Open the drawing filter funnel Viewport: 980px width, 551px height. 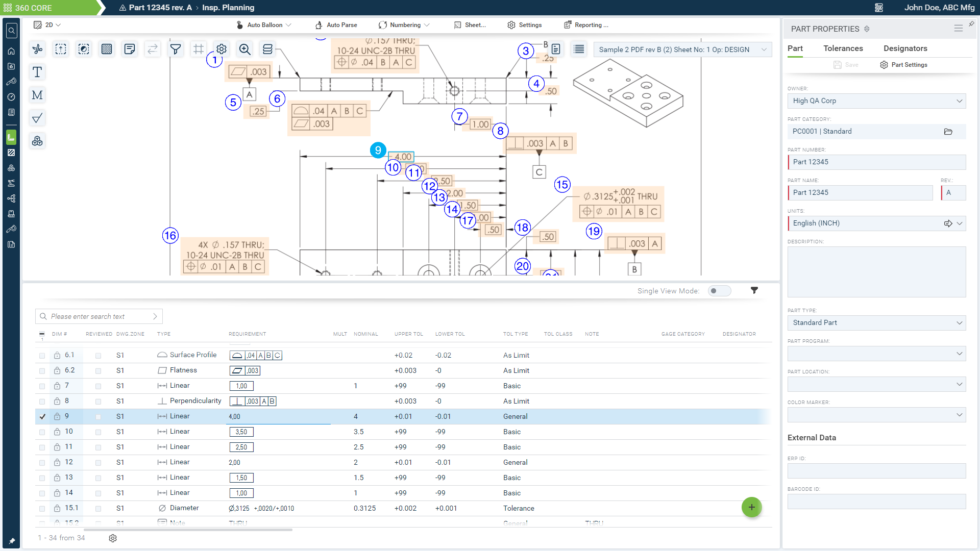[x=176, y=49]
